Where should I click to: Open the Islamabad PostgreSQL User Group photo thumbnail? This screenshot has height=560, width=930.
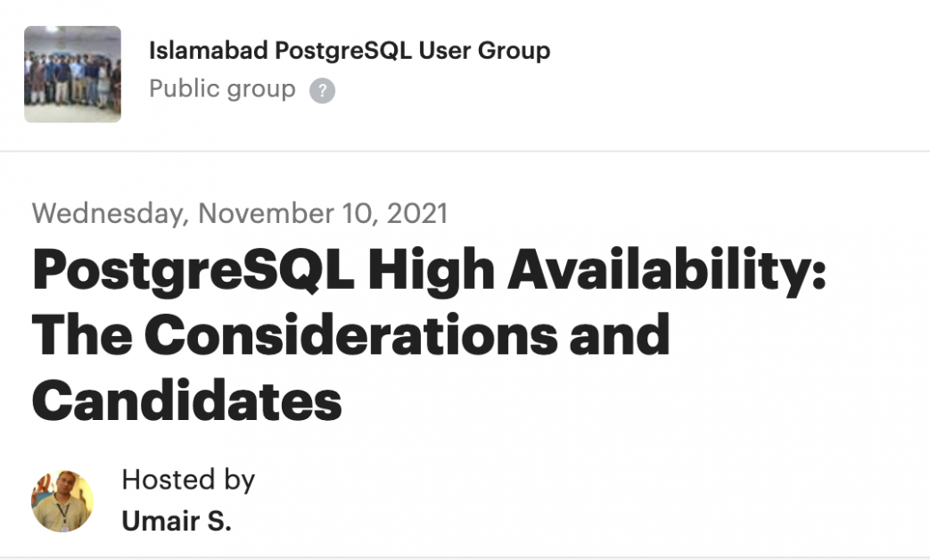click(x=72, y=74)
